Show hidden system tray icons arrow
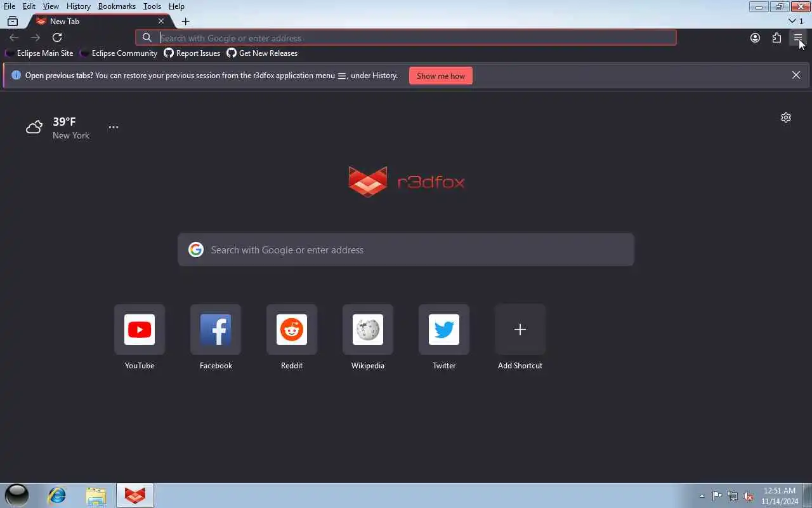Image resolution: width=812 pixels, height=508 pixels. (x=702, y=496)
